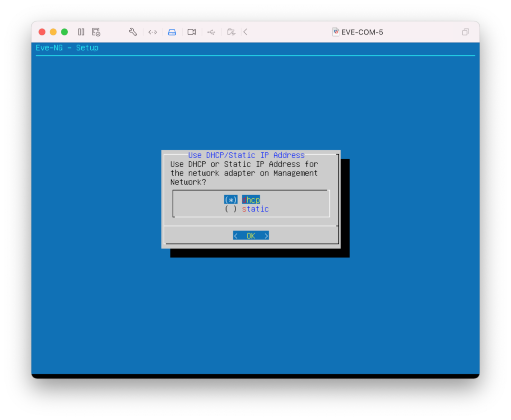The image size is (511, 420).
Task: Click the shared folders toolbar icon
Action: click(231, 32)
